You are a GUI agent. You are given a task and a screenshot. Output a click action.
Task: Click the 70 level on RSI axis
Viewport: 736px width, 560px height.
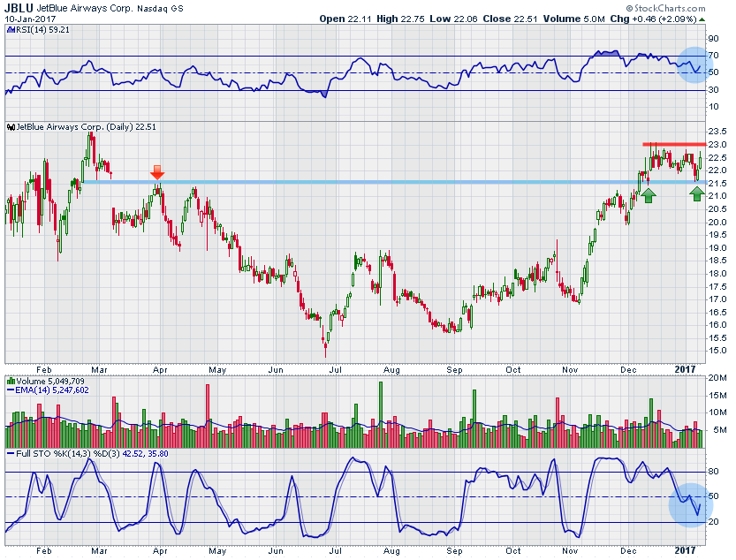(714, 56)
